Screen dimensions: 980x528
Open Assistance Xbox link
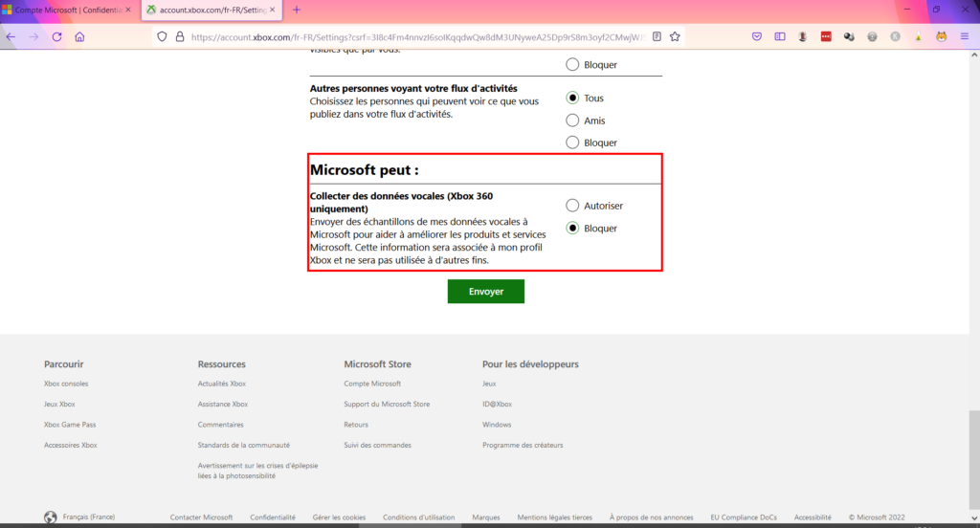tap(223, 405)
